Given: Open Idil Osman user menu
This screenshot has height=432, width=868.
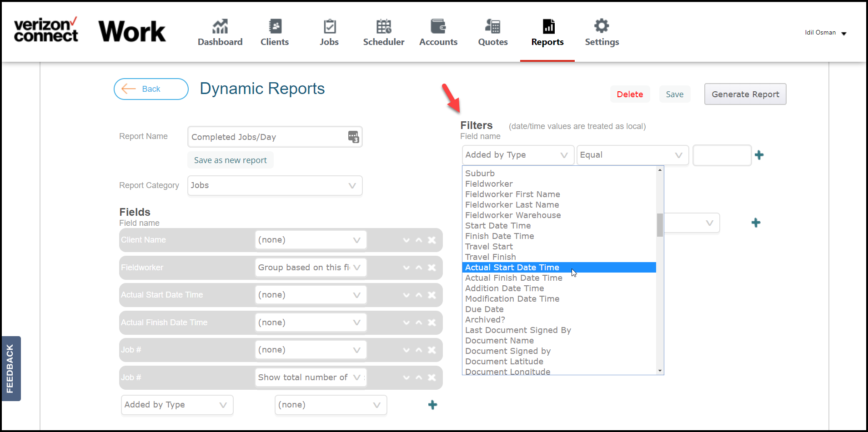Looking at the screenshot, I should pyautogui.click(x=826, y=33).
